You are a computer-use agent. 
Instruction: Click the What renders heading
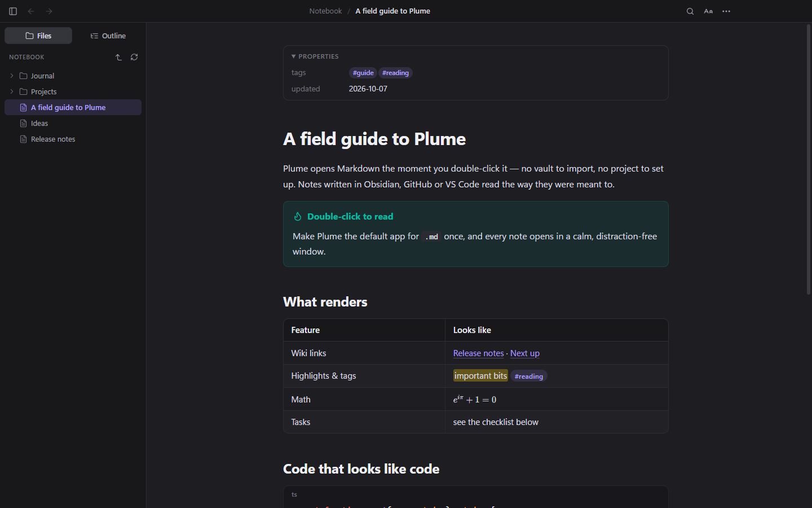[x=325, y=302]
